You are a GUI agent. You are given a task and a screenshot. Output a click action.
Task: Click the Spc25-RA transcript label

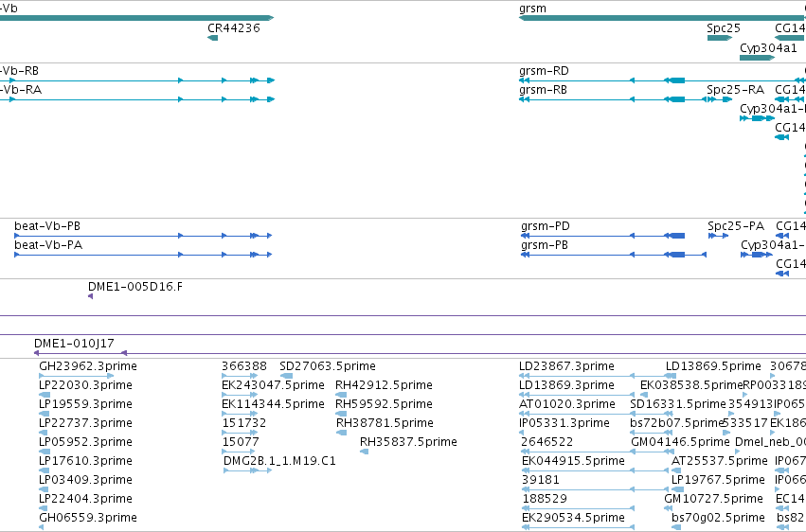(x=735, y=90)
